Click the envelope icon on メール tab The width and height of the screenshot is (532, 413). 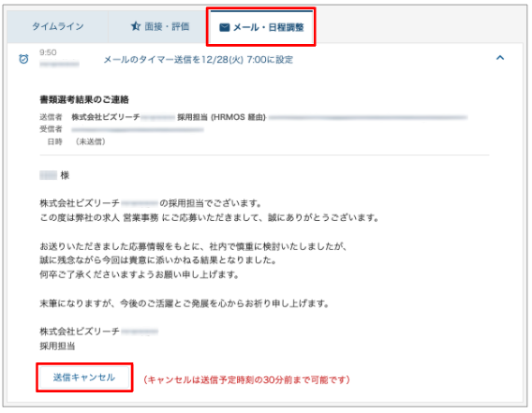[x=224, y=27]
